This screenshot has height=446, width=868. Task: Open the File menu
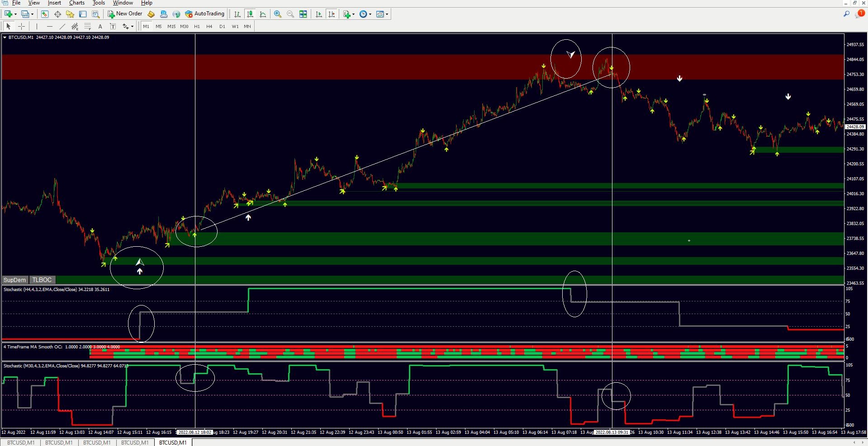point(16,3)
